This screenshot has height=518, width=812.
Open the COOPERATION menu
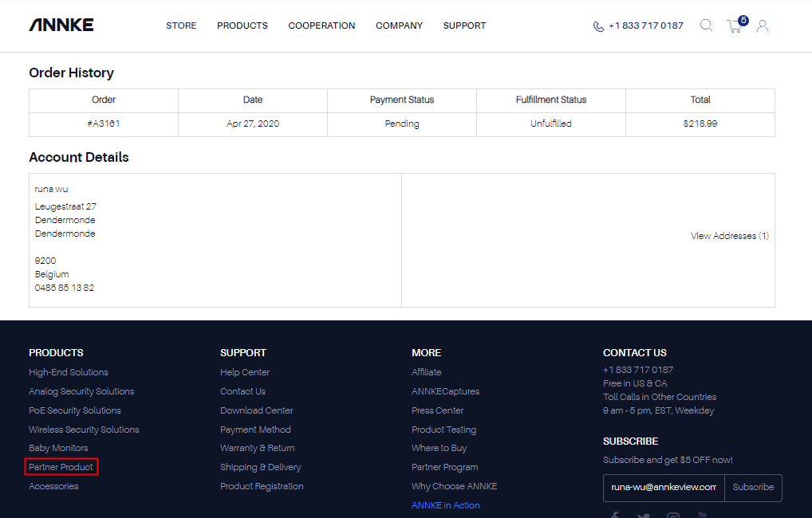pyautogui.click(x=321, y=26)
